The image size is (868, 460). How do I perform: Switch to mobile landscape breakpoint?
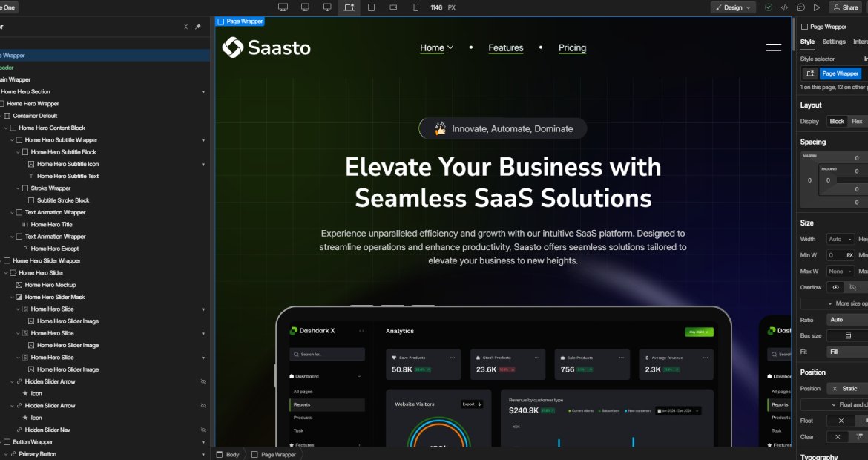tap(394, 7)
